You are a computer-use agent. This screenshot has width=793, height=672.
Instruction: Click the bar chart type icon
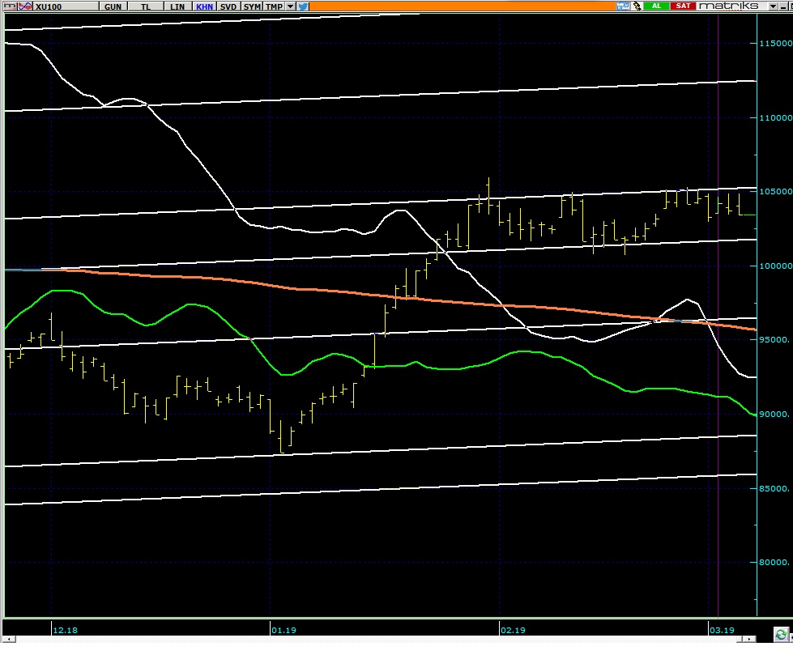(x=10, y=6)
